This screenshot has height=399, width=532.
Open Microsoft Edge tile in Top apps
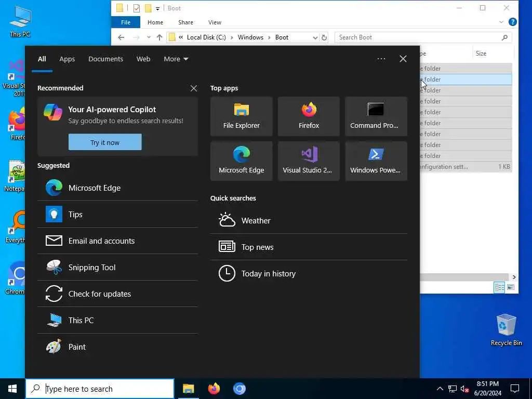pos(241,161)
